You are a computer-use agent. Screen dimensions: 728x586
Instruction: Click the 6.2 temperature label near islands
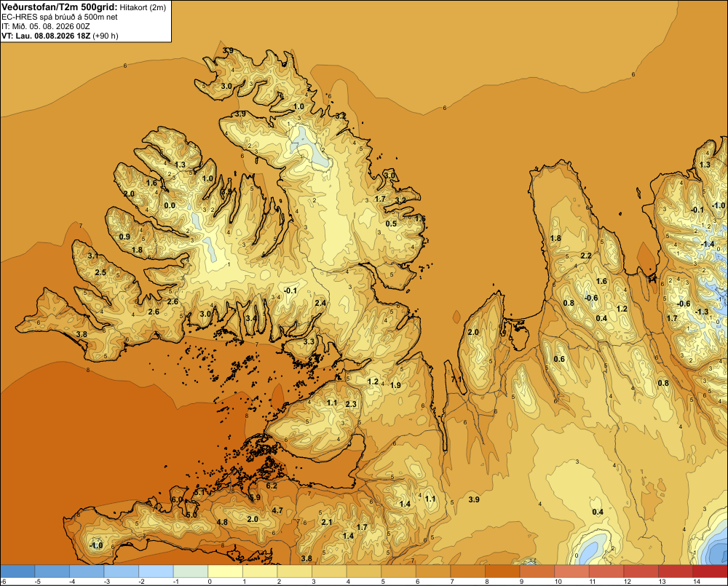[272, 486]
